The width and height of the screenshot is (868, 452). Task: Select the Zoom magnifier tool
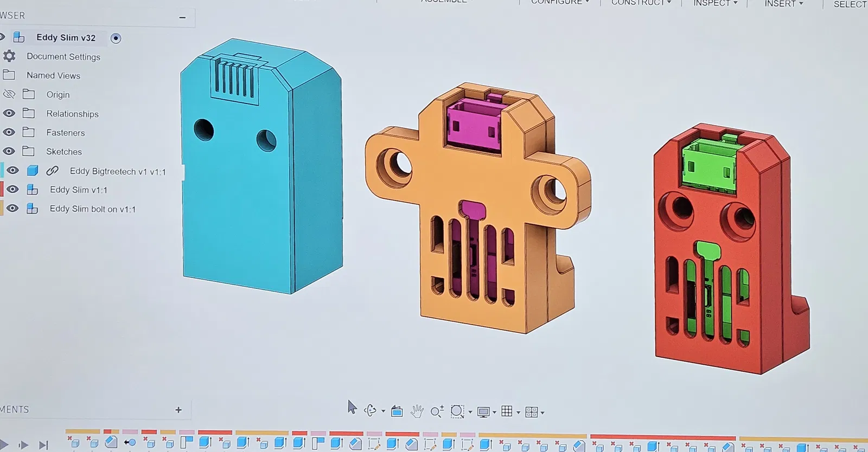437,411
